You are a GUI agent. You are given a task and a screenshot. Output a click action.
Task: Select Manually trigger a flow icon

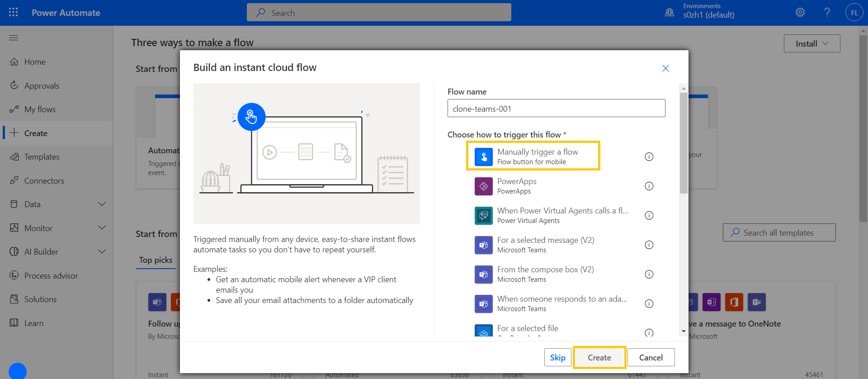[x=483, y=157]
